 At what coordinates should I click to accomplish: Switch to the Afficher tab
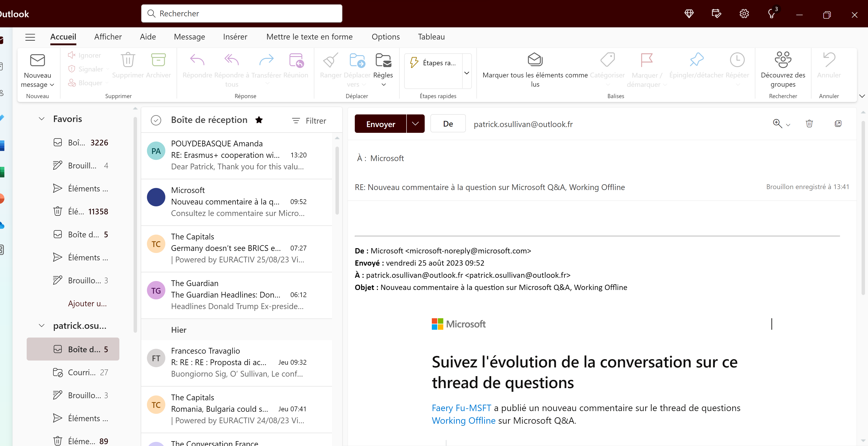tap(108, 37)
